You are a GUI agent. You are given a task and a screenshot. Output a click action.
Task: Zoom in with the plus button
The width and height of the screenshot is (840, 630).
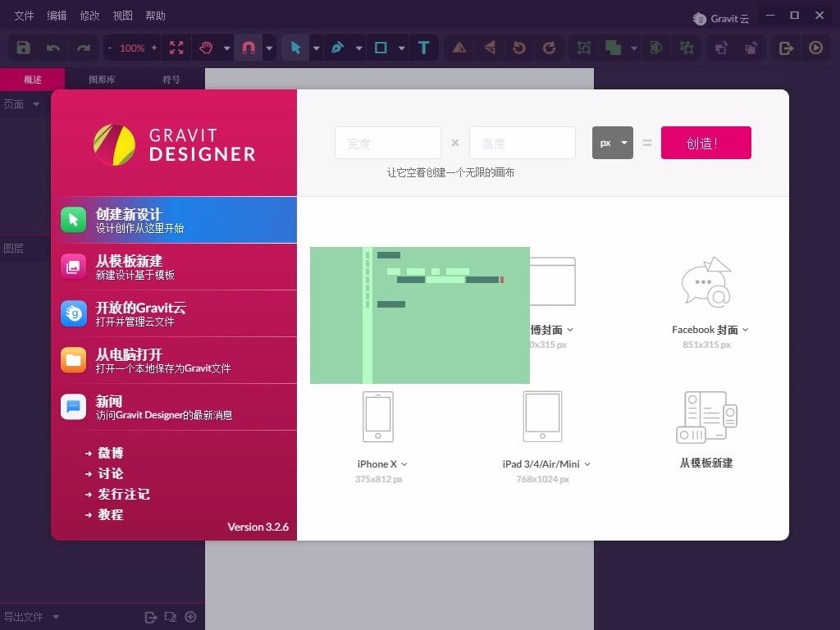[x=154, y=48]
